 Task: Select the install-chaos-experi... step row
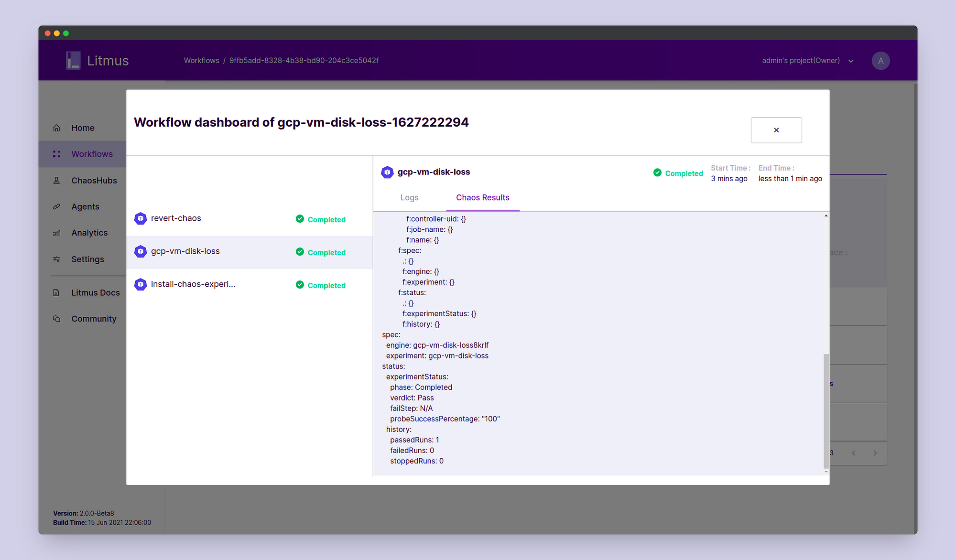tap(250, 285)
